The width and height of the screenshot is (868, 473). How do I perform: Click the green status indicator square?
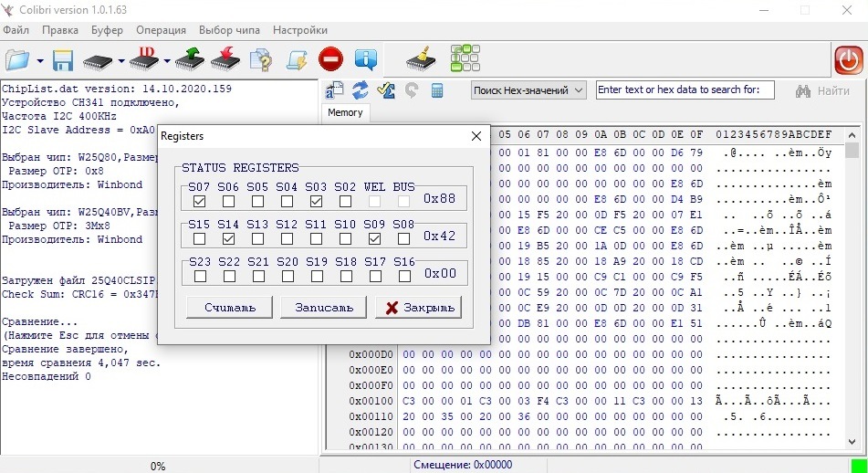pos(858,466)
